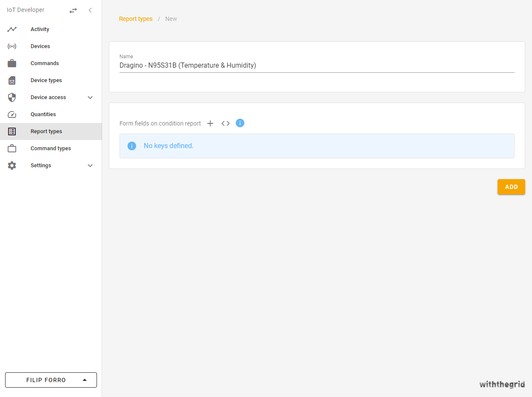This screenshot has width=532, height=397.
Task: Add a form field with plus icon
Action: [210, 123]
